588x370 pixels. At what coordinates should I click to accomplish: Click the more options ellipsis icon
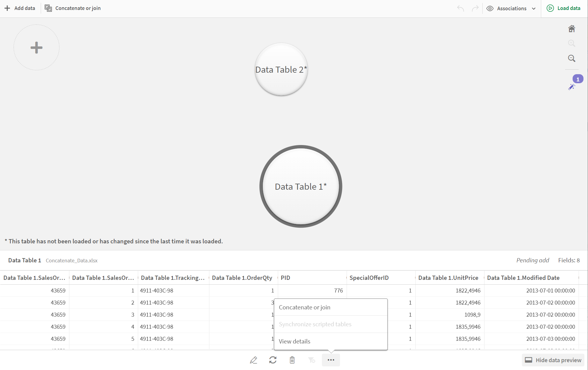pyautogui.click(x=332, y=360)
